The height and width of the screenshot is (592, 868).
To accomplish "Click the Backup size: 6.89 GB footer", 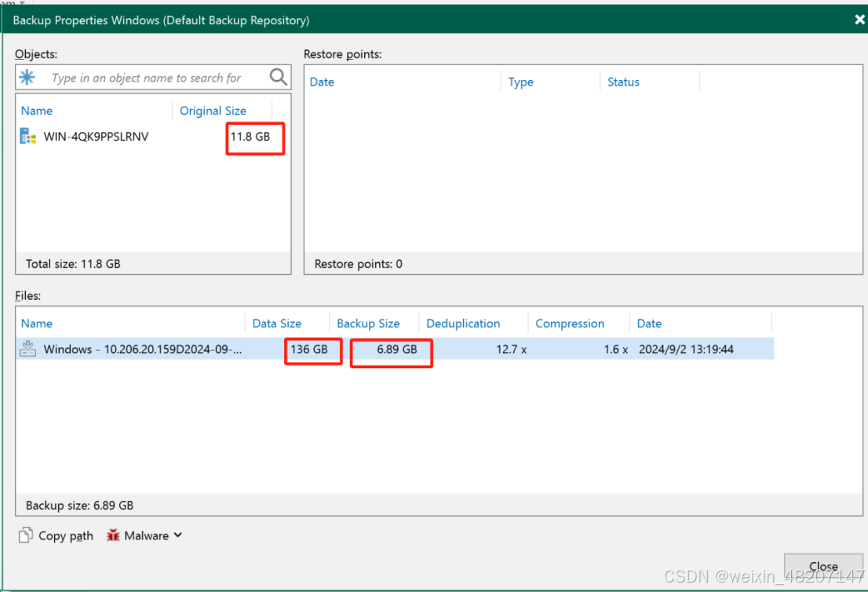I will 80,505.
